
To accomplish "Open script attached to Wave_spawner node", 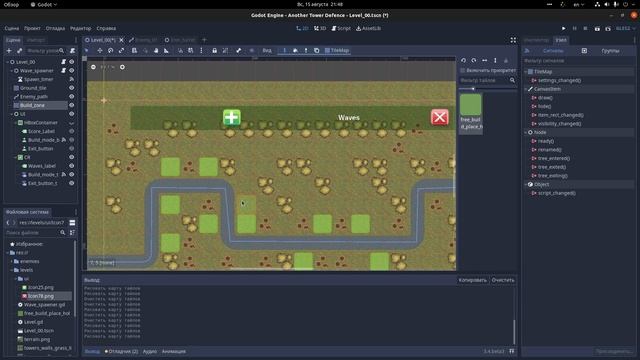I will click(64, 71).
